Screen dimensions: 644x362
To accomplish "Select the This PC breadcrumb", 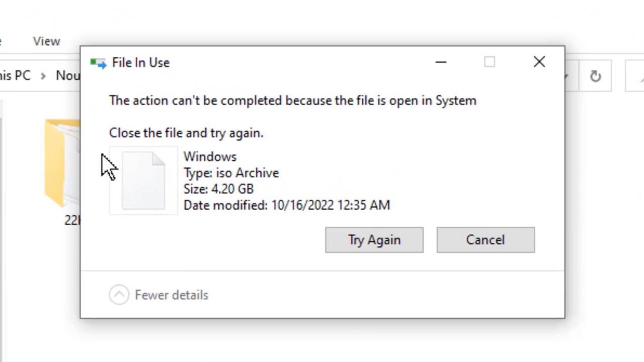I will coord(15,75).
